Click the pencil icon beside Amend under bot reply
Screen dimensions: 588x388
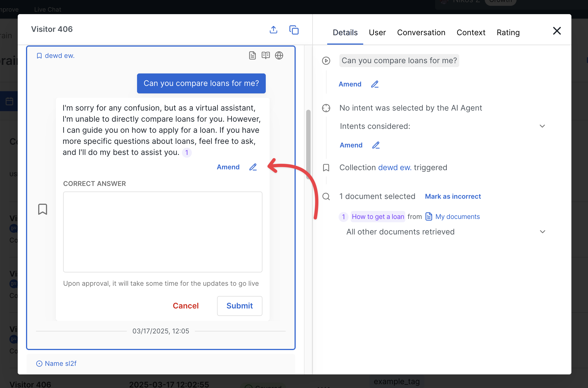[x=253, y=167]
